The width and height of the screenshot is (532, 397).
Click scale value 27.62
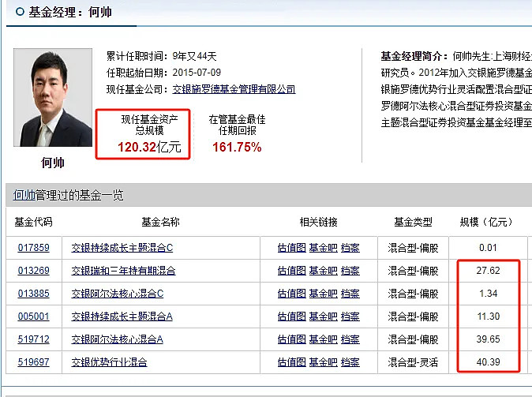488,271
